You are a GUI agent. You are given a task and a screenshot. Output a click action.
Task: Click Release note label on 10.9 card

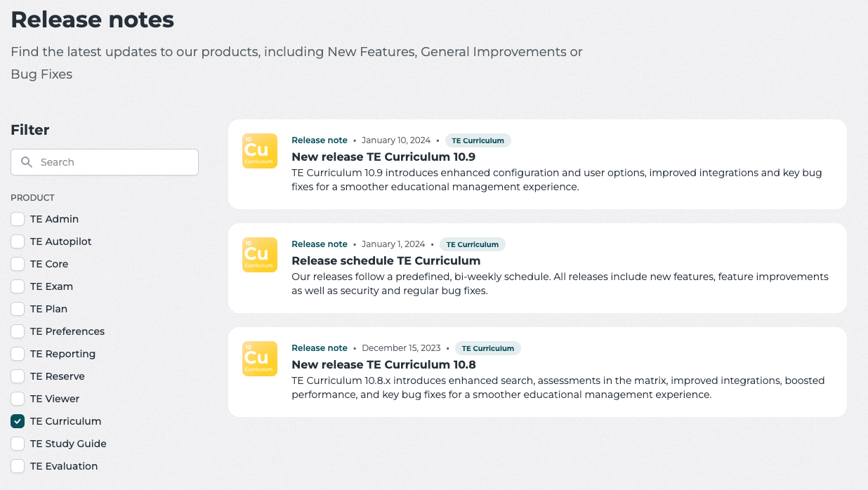point(320,140)
